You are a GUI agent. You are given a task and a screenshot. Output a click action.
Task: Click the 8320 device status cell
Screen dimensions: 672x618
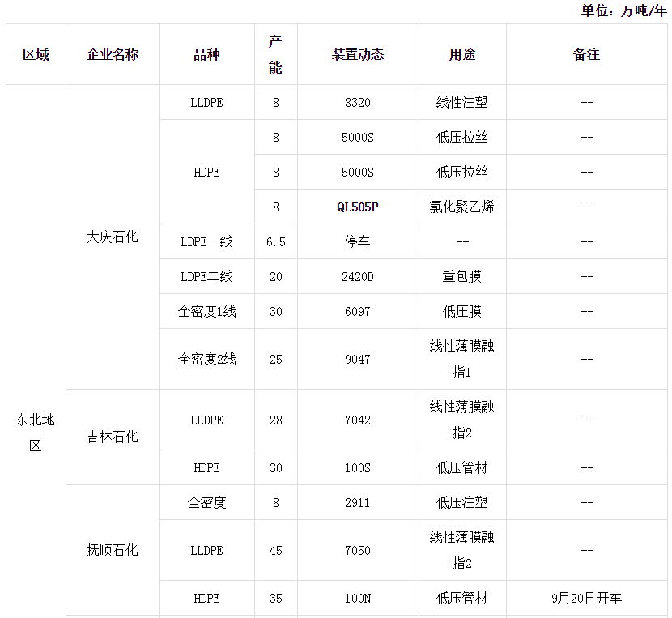click(x=358, y=103)
